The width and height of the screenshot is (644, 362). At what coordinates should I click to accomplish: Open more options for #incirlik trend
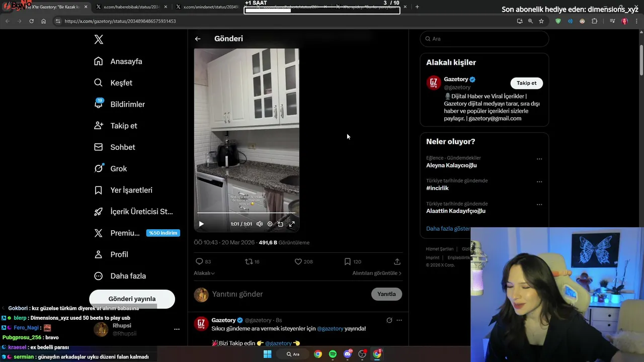coord(539,182)
